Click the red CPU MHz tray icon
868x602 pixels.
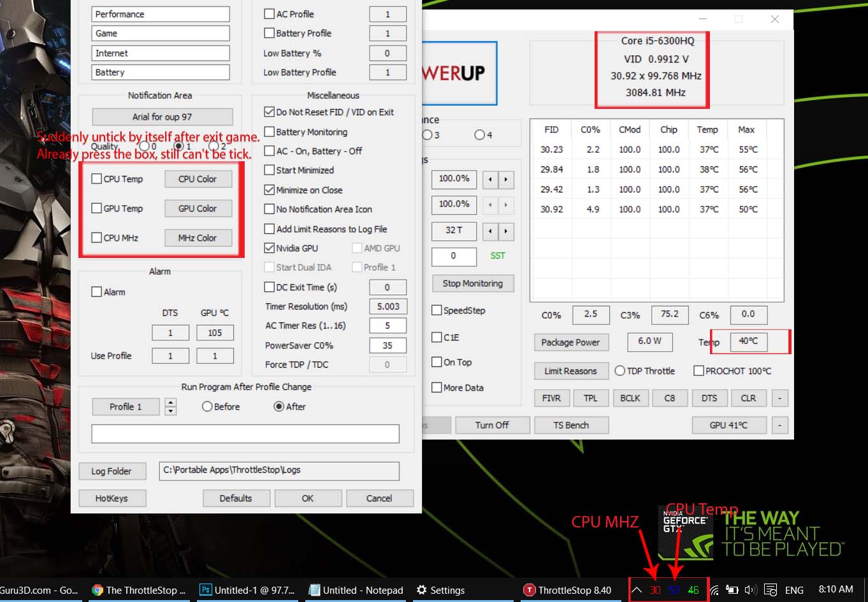[x=655, y=590]
